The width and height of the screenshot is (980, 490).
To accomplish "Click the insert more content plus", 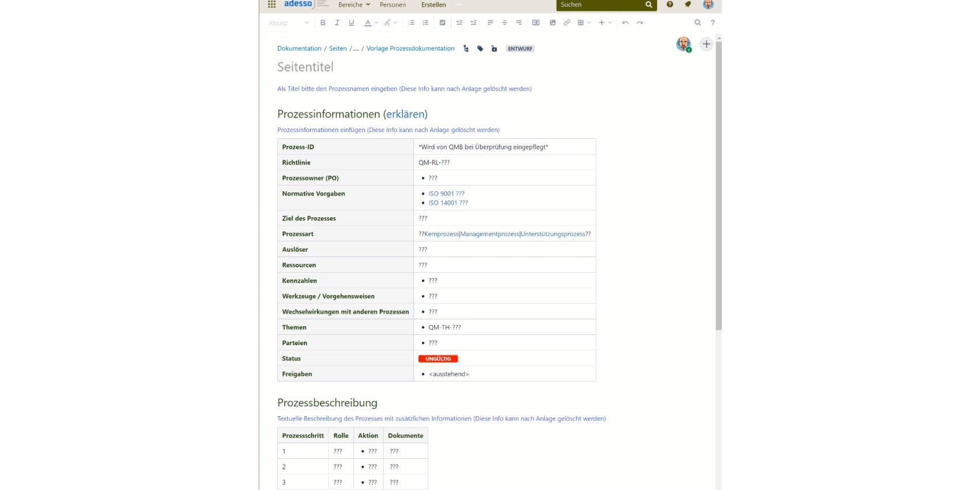I will point(601,23).
